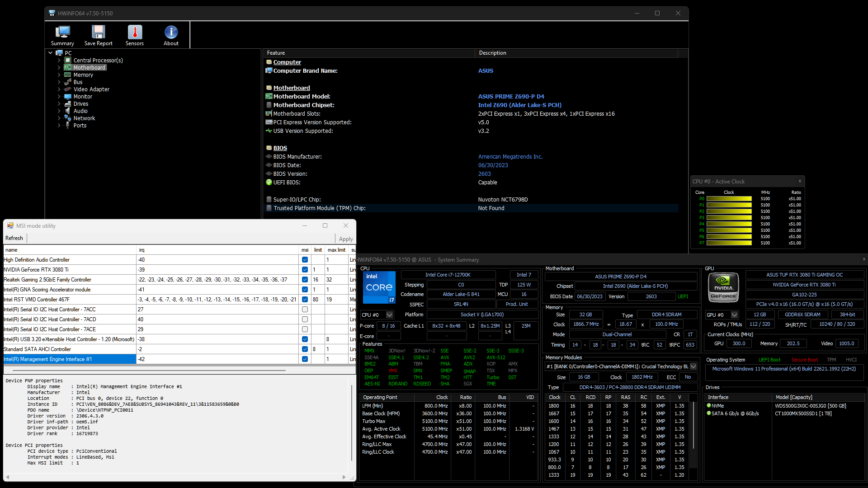Image resolution: width=868 pixels, height=488 pixels.
Task: Open the Sensors panel in HWiNFO64
Action: [134, 35]
